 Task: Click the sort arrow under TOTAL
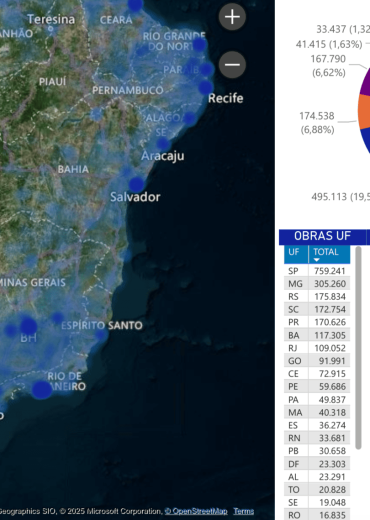pos(316,260)
